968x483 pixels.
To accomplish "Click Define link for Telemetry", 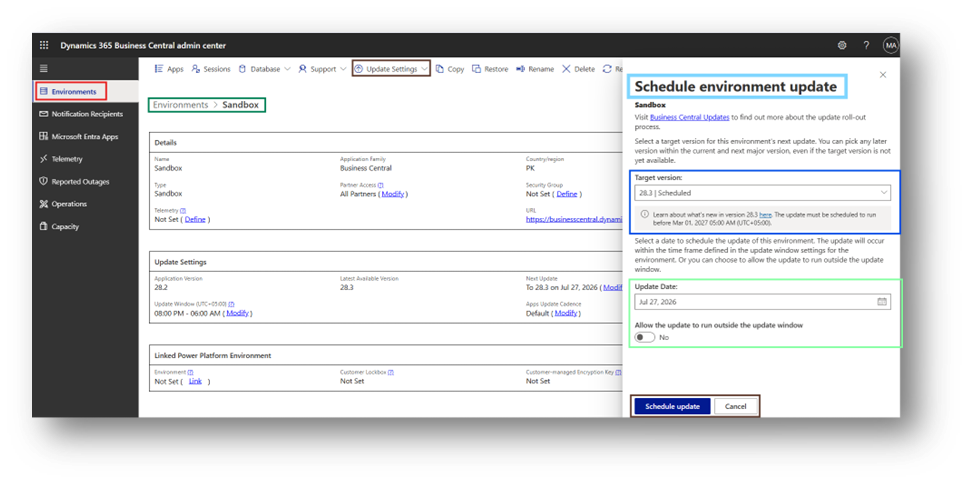I will [x=195, y=219].
